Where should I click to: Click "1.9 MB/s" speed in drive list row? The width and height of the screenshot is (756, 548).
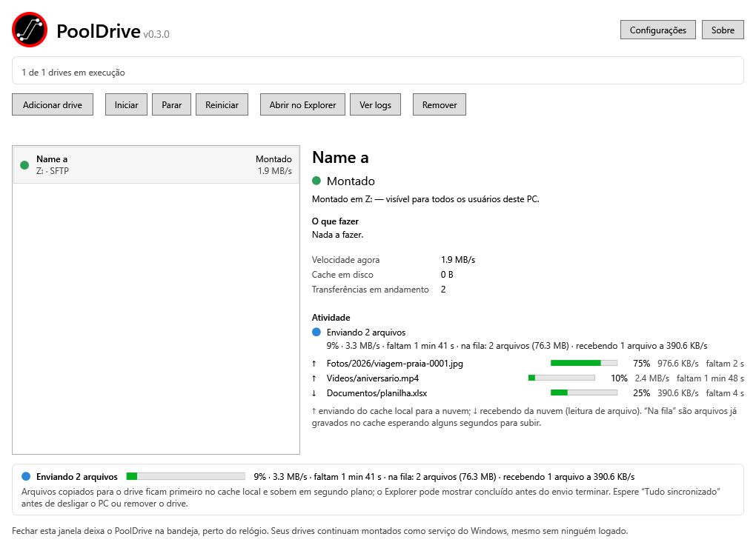coord(275,171)
